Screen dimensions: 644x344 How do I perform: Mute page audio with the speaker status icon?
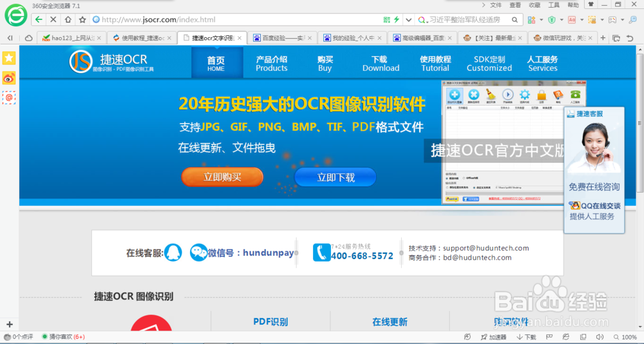point(600,337)
